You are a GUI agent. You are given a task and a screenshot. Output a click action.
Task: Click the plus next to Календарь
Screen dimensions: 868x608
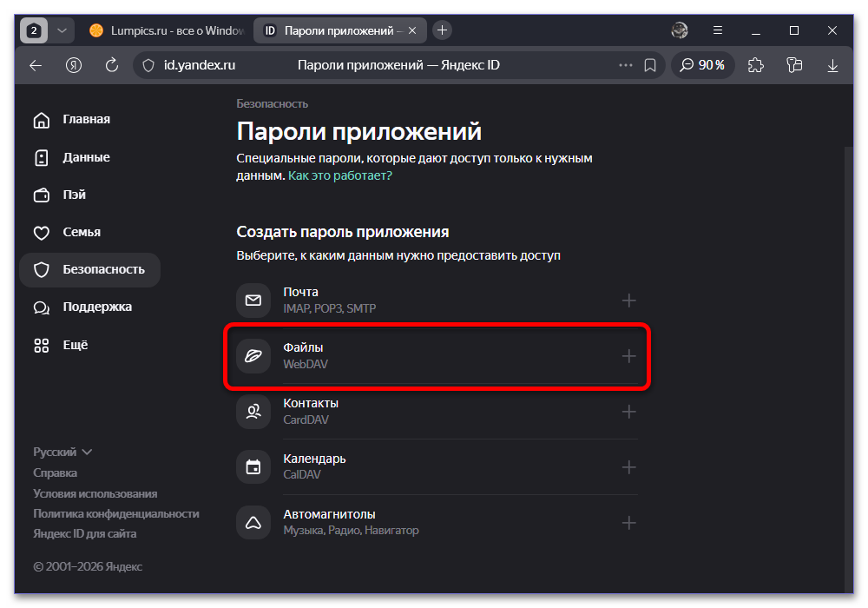click(628, 466)
